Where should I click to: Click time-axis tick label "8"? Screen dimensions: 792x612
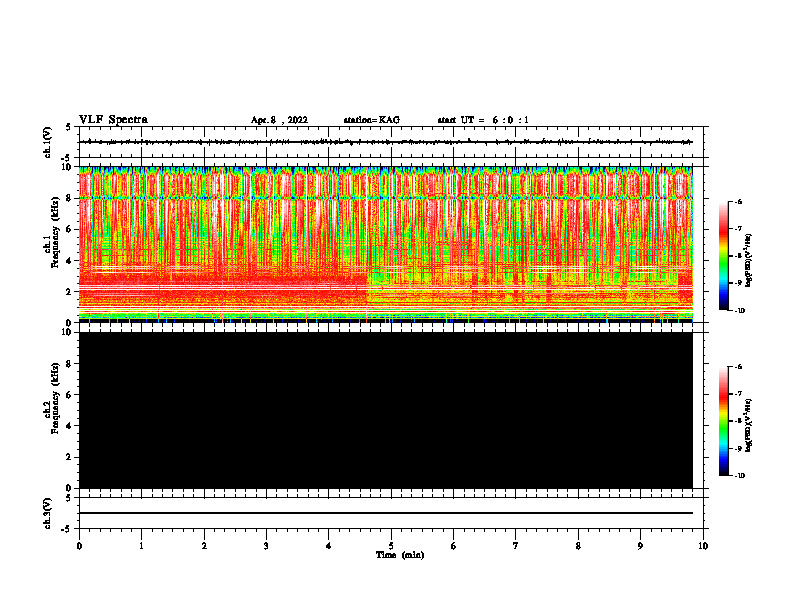click(x=578, y=546)
